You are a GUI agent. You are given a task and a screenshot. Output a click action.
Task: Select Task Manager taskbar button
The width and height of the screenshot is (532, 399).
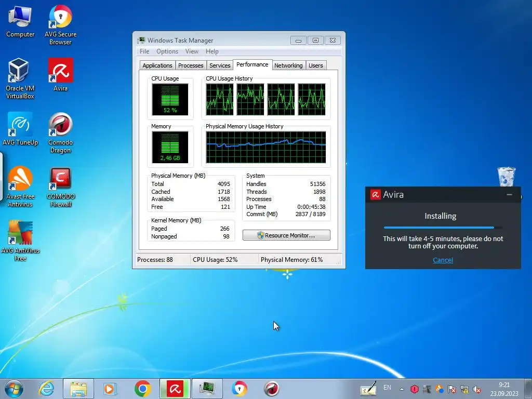[207, 389]
